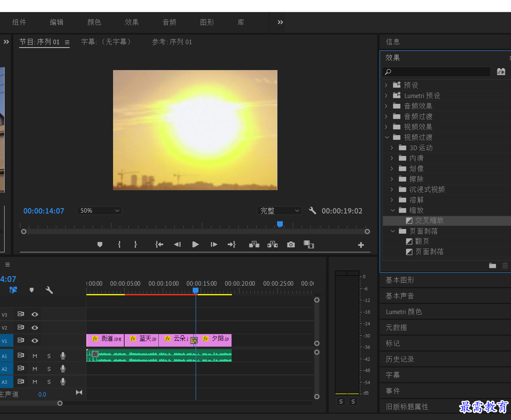Step forward one frame
The image size is (511, 420).
click(214, 245)
